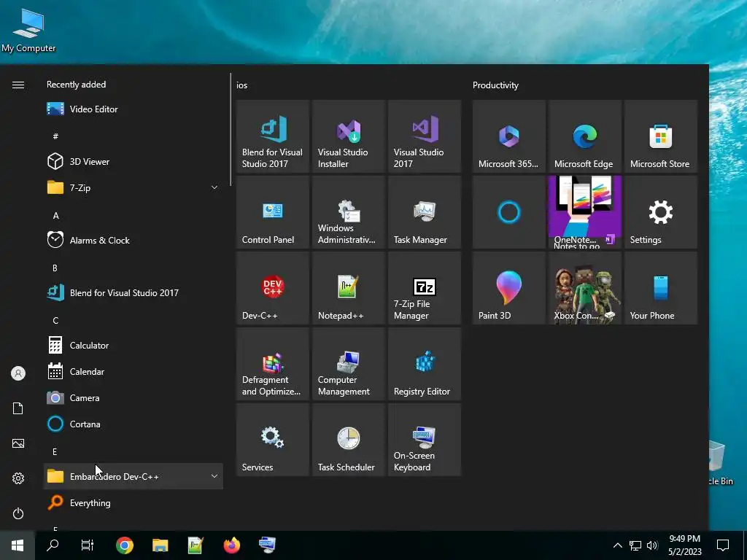The height and width of the screenshot is (560, 747).
Task: Launch Firefox from the taskbar
Action: point(231,545)
